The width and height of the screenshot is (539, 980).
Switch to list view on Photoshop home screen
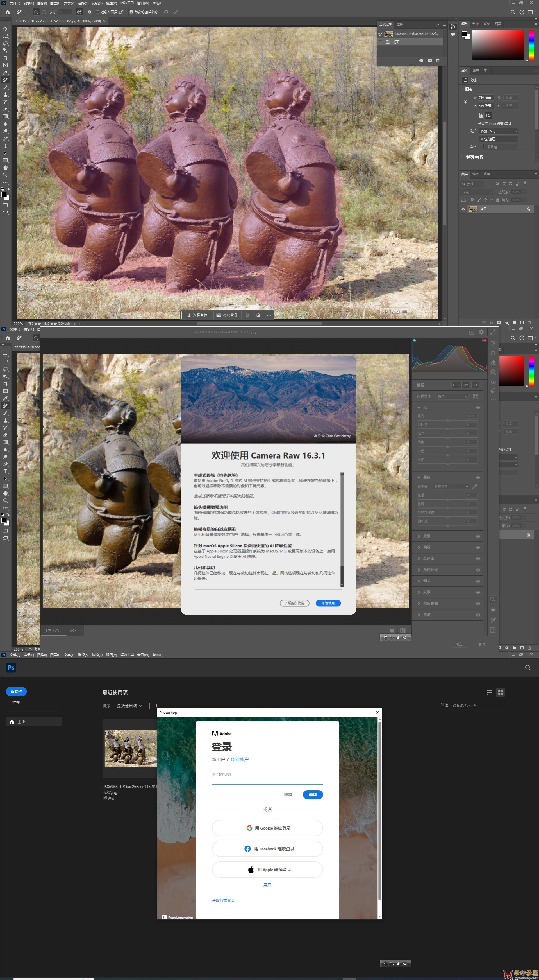click(489, 692)
